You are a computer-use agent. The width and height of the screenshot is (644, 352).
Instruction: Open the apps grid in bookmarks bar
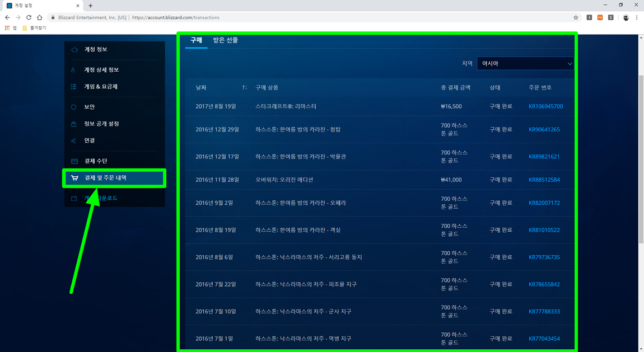pos(7,28)
